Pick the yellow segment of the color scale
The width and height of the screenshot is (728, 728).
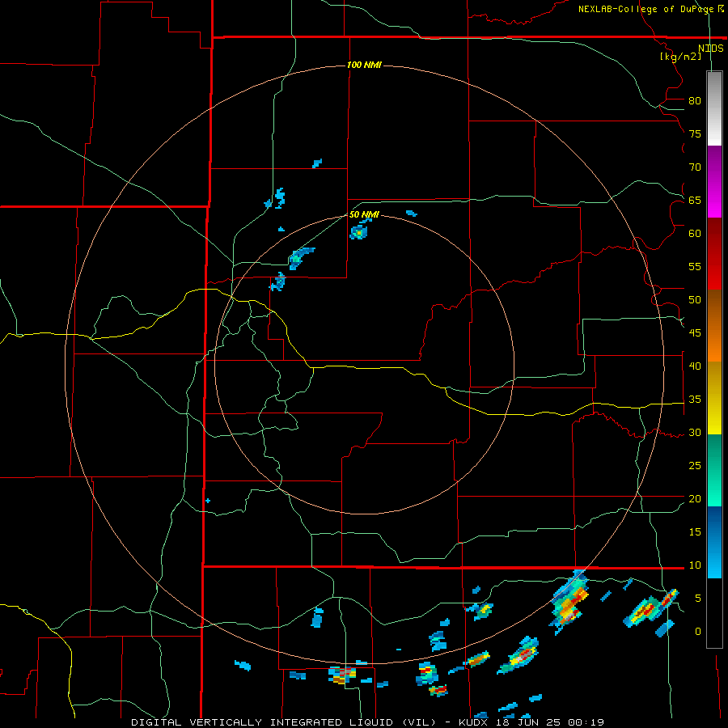(714, 397)
